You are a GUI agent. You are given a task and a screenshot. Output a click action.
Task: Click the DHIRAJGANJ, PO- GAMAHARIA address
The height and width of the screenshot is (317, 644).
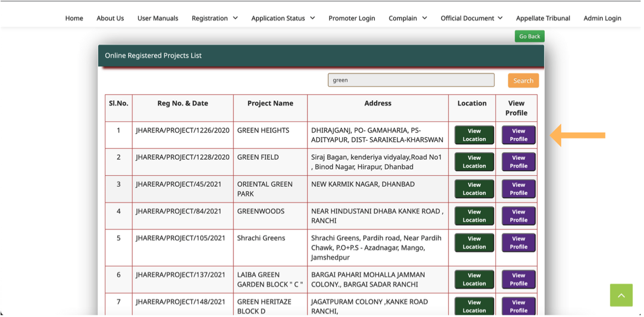(377, 135)
